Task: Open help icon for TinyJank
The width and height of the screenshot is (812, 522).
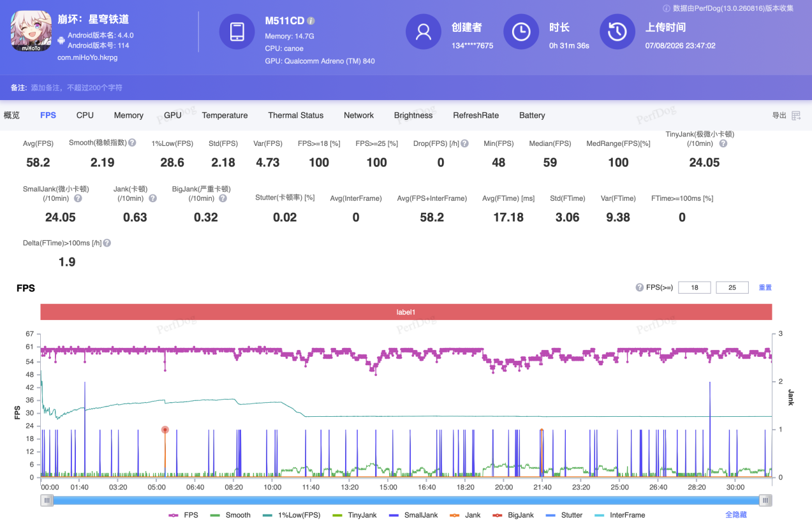Action: click(723, 143)
